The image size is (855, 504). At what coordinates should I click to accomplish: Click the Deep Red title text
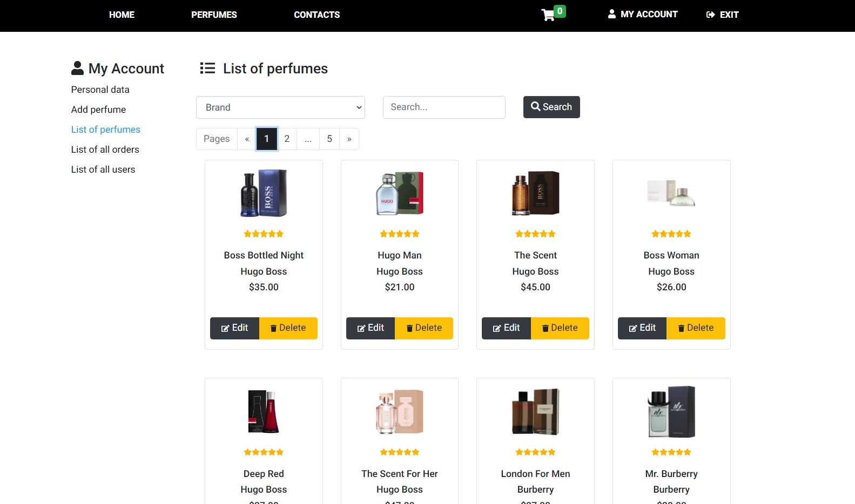pyautogui.click(x=264, y=474)
